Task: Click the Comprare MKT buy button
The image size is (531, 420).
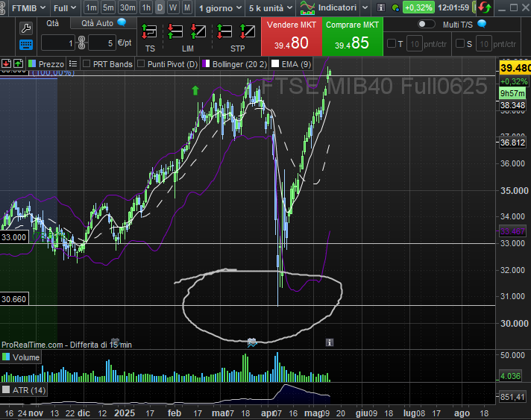Action: pos(353,36)
